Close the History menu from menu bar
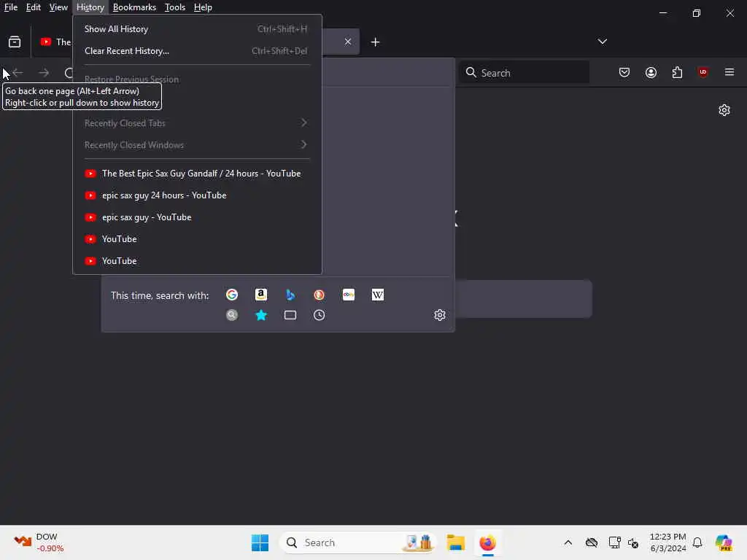 (90, 7)
